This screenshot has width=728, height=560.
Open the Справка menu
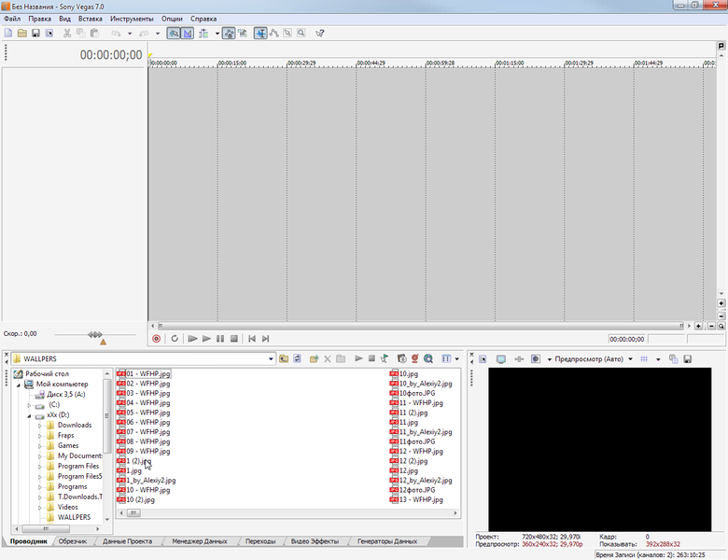[203, 19]
